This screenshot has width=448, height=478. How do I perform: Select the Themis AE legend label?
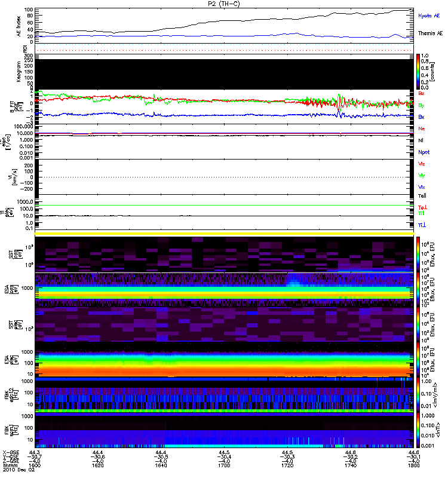point(430,33)
